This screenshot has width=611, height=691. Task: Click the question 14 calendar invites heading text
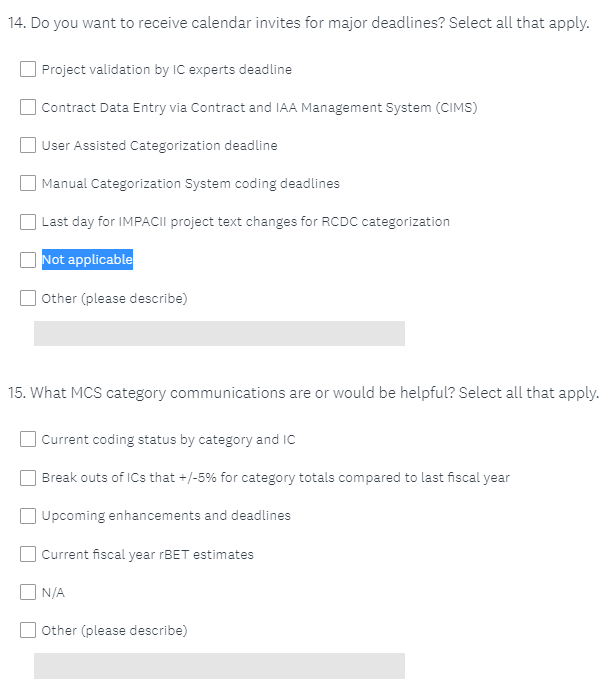298,23
